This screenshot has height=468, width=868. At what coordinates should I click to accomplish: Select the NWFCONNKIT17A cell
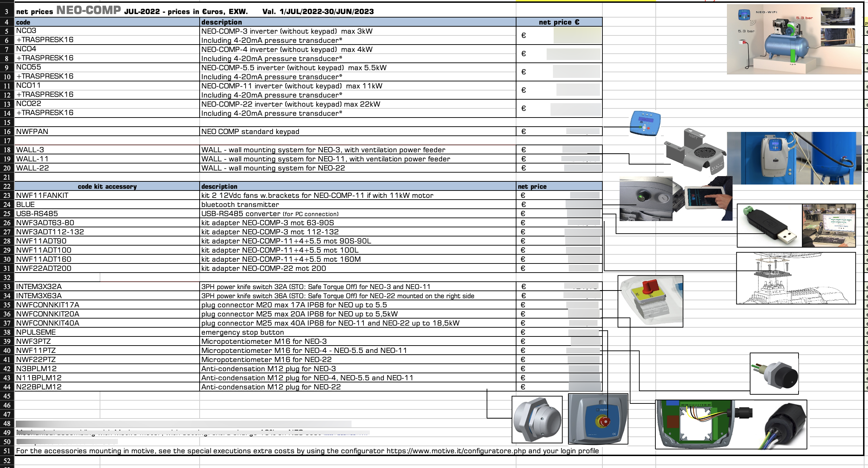click(107, 305)
